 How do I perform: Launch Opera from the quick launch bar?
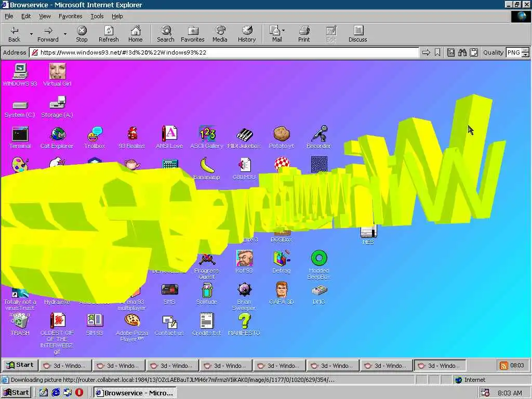tap(79, 393)
